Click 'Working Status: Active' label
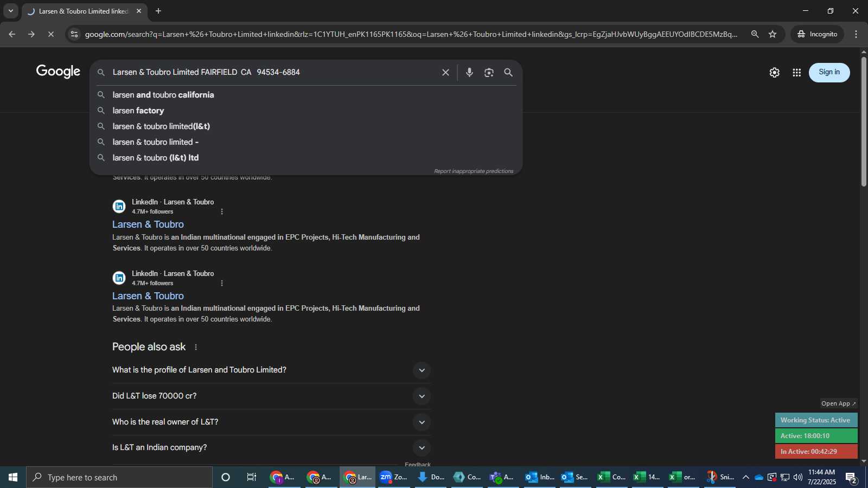Image resolution: width=868 pixels, height=488 pixels. pyautogui.click(x=816, y=420)
